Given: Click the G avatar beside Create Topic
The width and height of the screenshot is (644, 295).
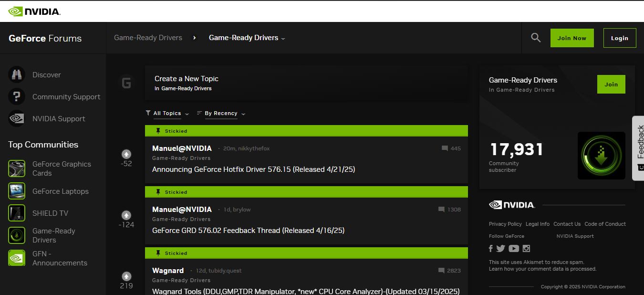Looking at the screenshot, I should 126,83.
